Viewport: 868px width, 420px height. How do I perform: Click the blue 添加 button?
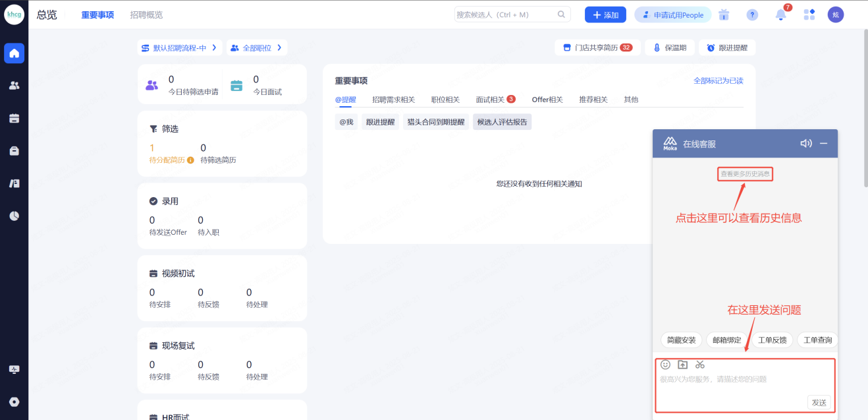click(x=605, y=15)
